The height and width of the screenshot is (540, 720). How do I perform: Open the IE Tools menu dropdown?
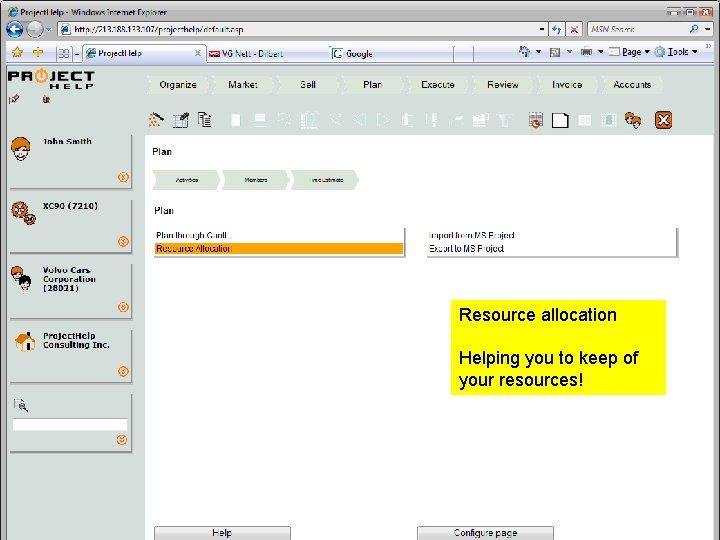click(x=676, y=52)
